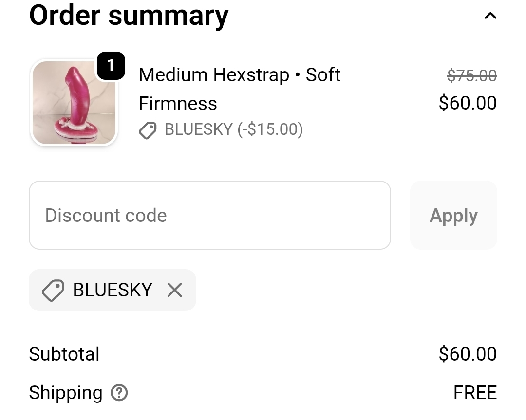Click the tag icon in BLUESKY chip
The height and width of the screenshot is (420, 526).
pyautogui.click(x=53, y=291)
